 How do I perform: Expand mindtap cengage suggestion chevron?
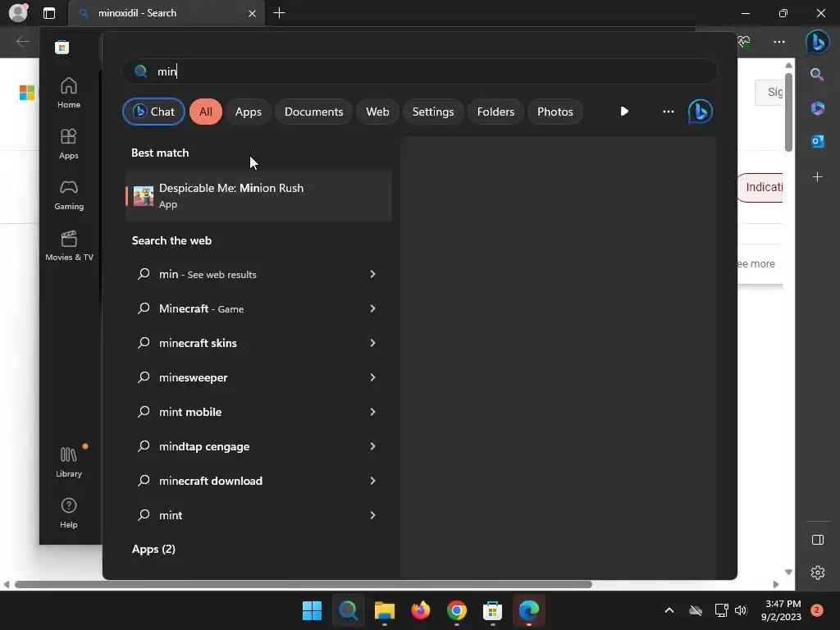click(x=372, y=446)
